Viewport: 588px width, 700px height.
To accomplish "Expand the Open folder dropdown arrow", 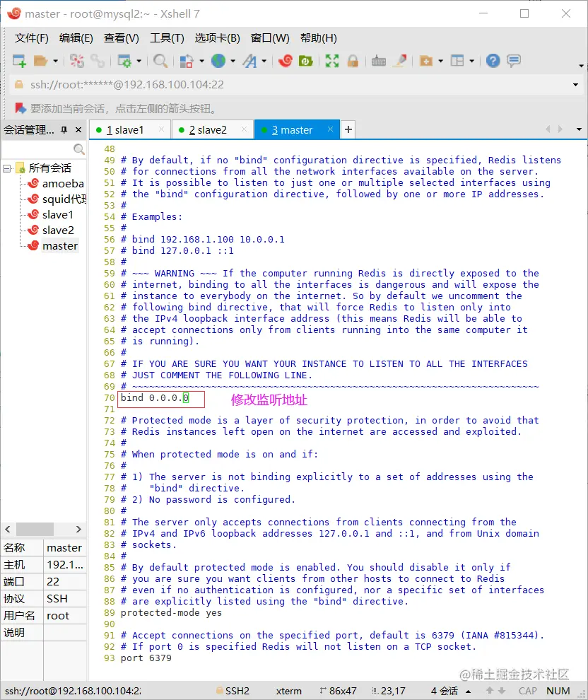I will (x=55, y=61).
